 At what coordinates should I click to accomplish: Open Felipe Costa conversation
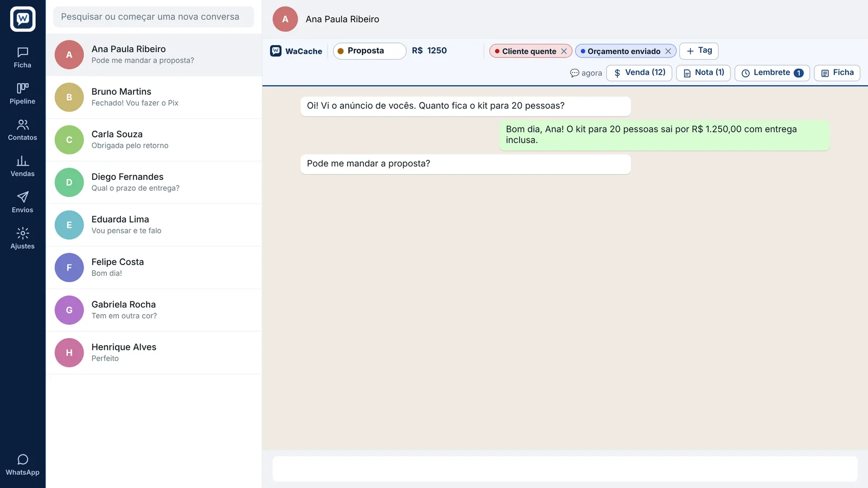tap(154, 268)
